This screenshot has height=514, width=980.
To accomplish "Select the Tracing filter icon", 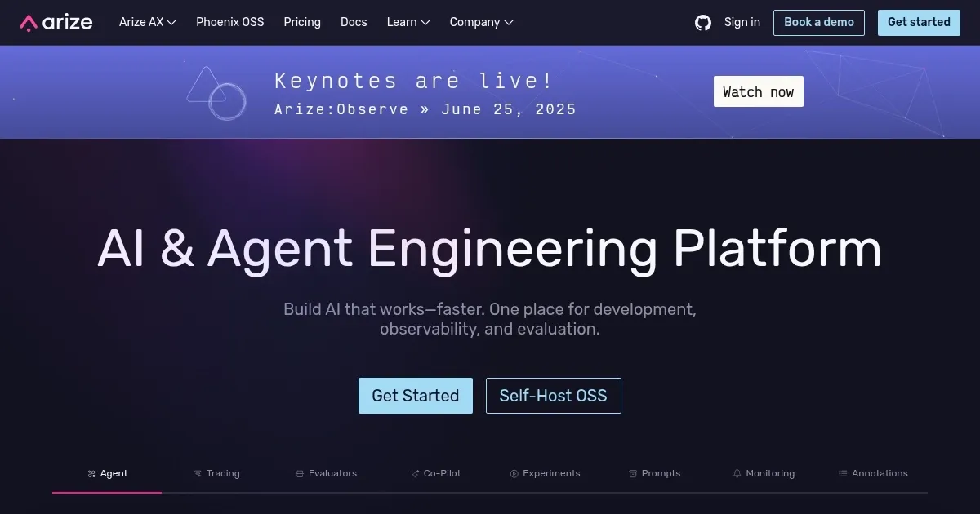I will tap(197, 473).
